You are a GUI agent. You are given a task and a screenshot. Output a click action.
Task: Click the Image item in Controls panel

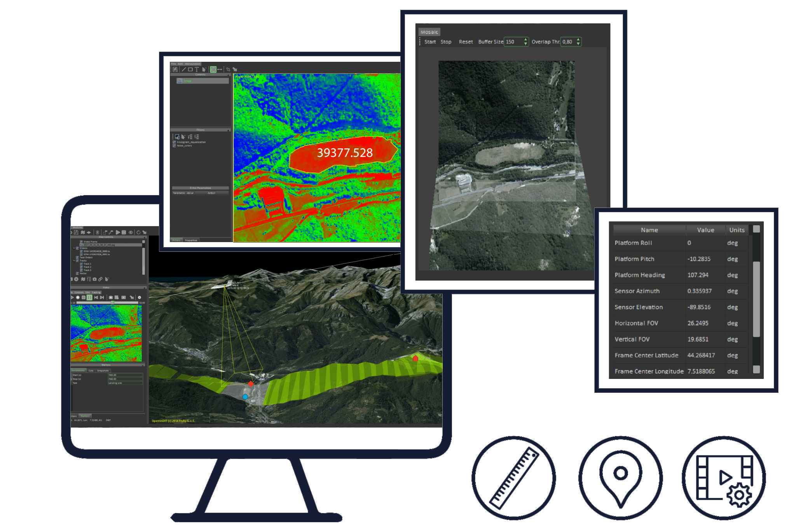pos(202,81)
